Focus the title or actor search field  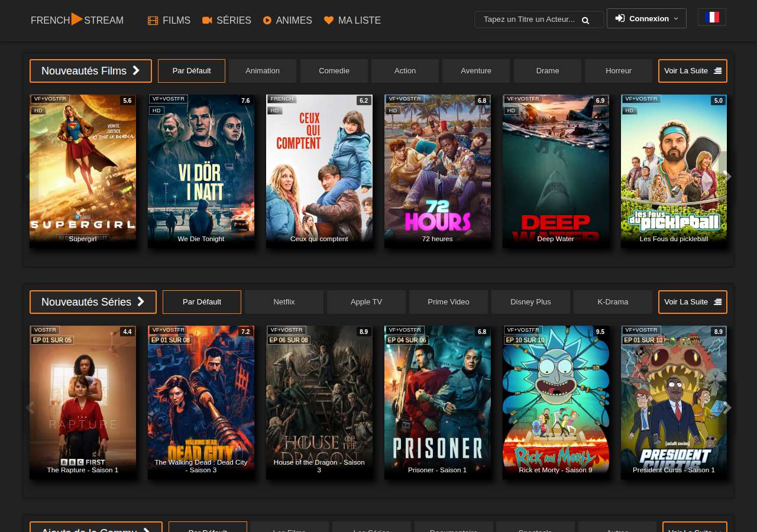(539, 20)
